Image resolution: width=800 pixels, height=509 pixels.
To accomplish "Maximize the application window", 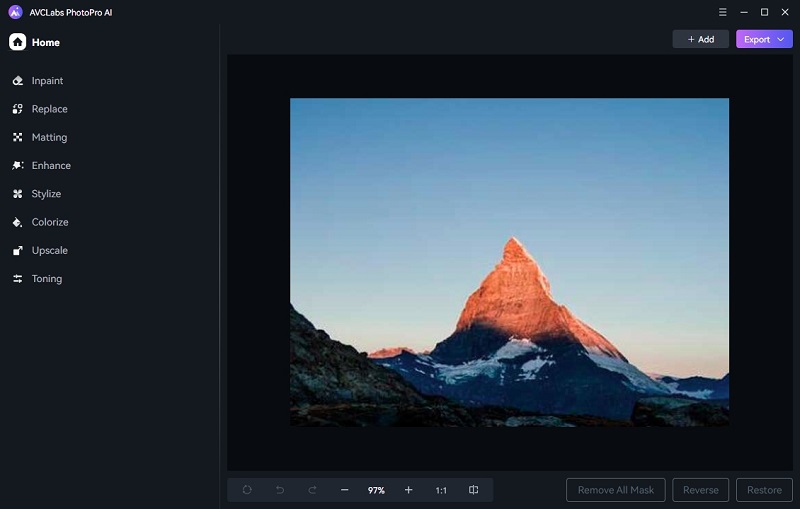I will (764, 12).
